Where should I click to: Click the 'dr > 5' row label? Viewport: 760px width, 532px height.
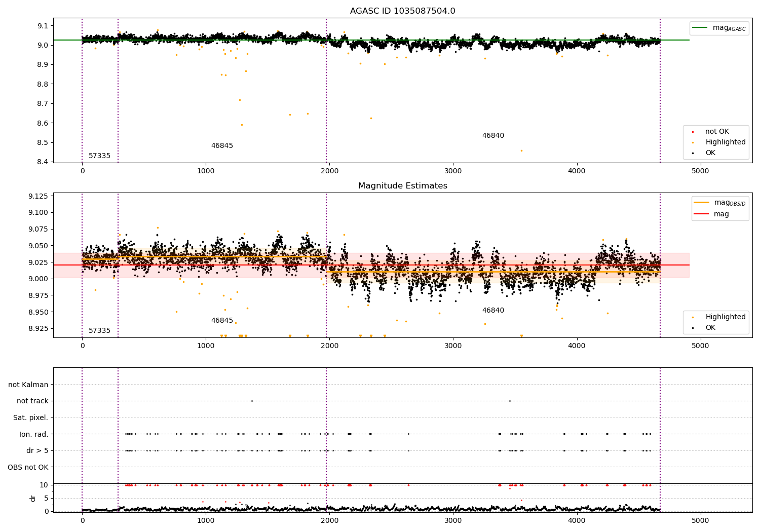tap(37, 451)
